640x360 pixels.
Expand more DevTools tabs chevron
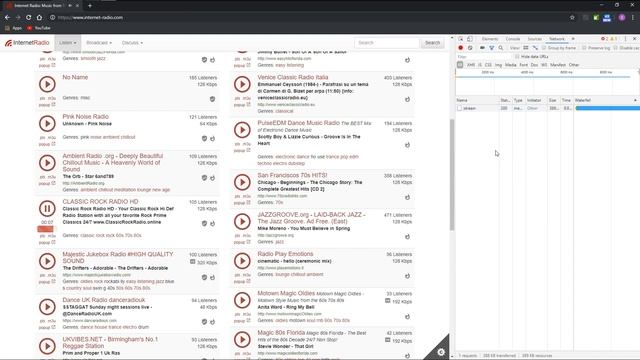pos(573,39)
